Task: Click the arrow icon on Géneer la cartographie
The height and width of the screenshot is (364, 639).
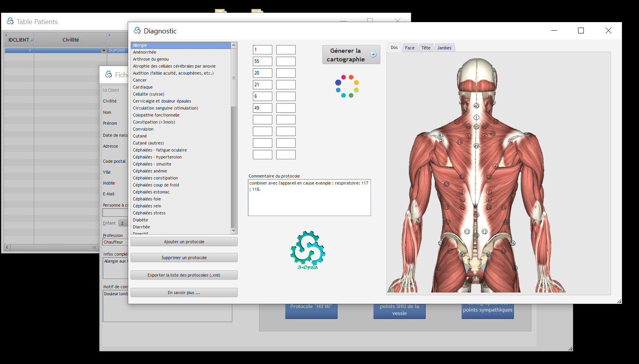Action: 373,54
